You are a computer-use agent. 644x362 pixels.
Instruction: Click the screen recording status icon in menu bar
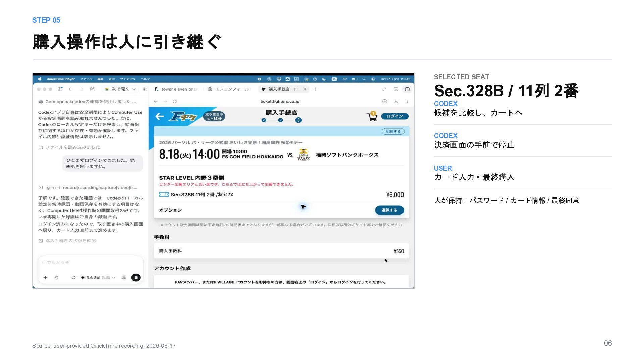click(x=259, y=79)
